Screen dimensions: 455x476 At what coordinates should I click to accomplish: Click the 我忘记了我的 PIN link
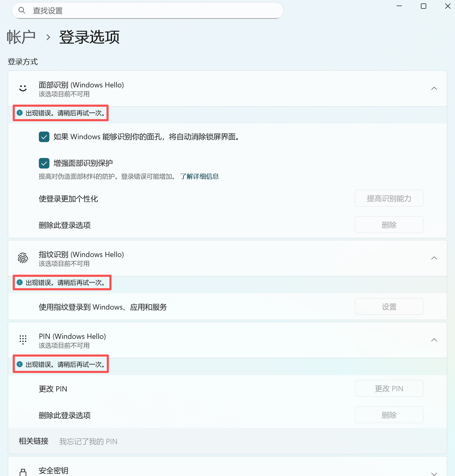pos(88,441)
